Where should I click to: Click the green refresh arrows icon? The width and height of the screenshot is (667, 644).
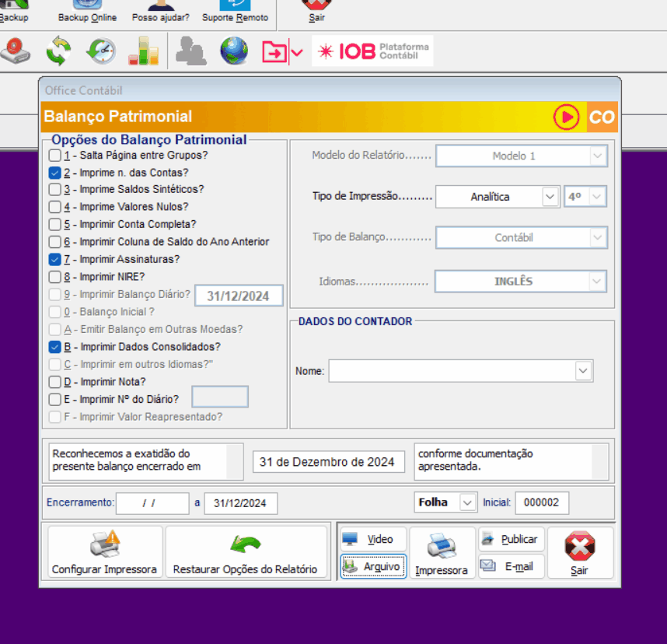pyautogui.click(x=58, y=51)
